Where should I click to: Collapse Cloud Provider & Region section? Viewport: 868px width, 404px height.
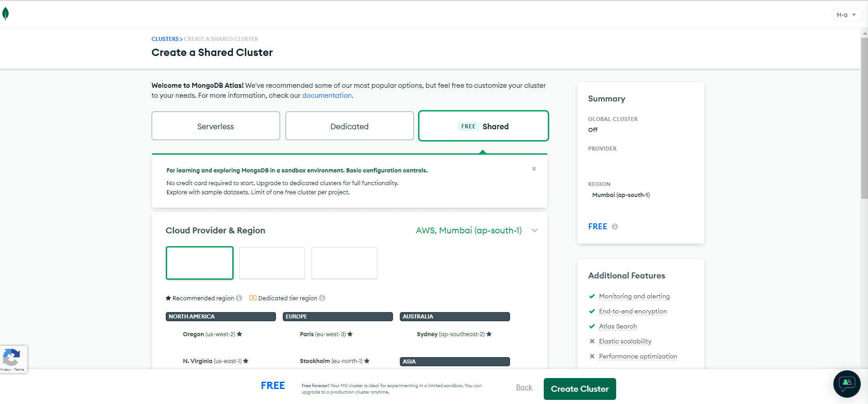point(535,231)
